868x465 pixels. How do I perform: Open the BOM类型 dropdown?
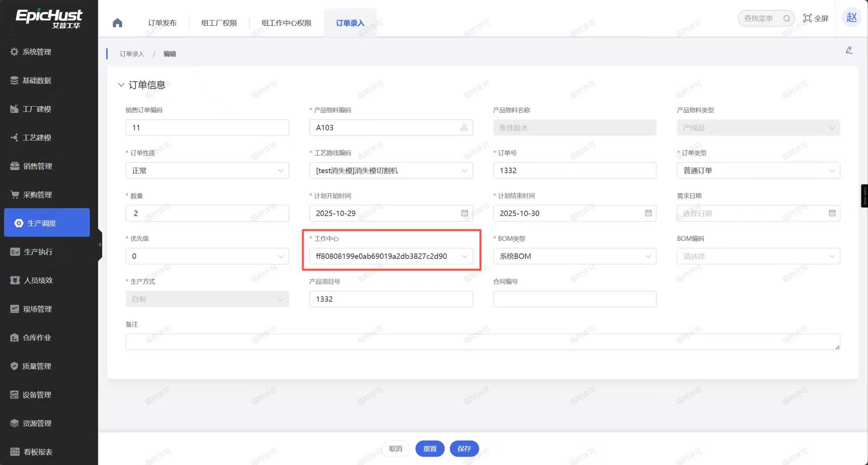pos(575,256)
